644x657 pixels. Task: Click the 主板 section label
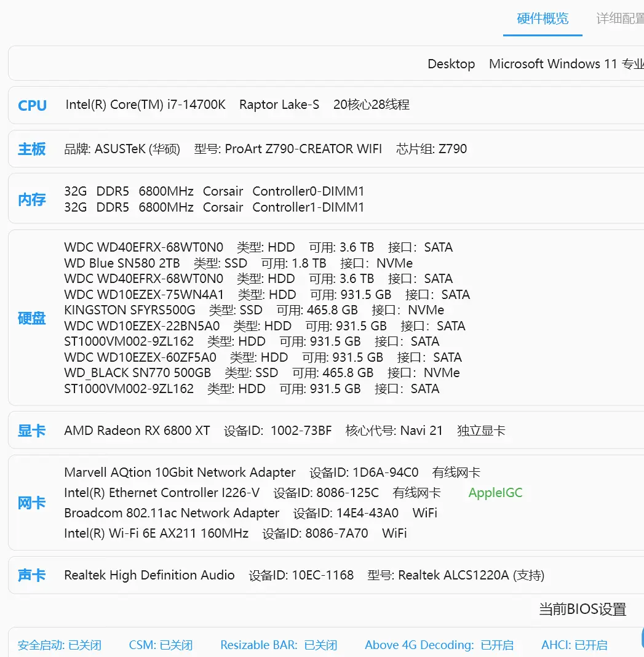(32, 149)
